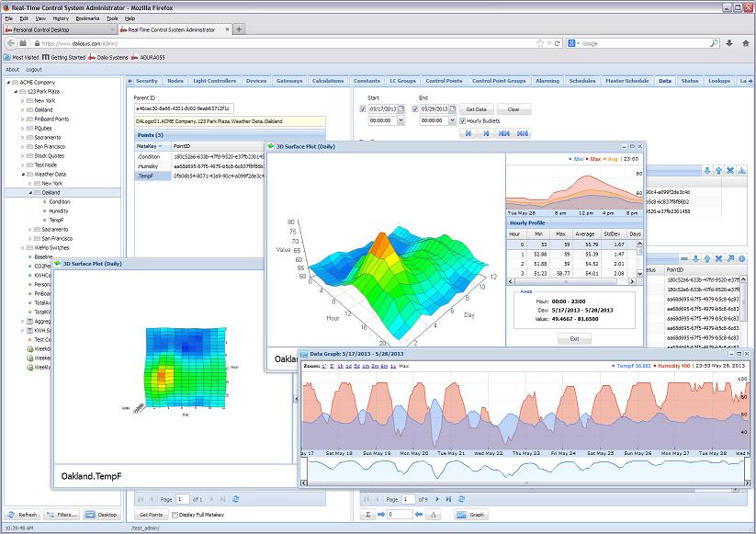The width and height of the screenshot is (756, 534).
Task: Click Get Points button
Action: (x=151, y=515)
